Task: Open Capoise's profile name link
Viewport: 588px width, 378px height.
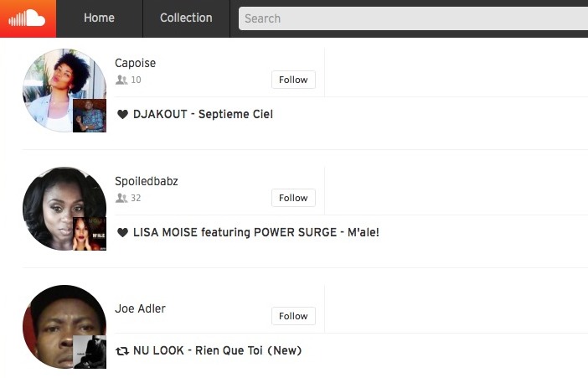Action: click(x=136, y=63)
